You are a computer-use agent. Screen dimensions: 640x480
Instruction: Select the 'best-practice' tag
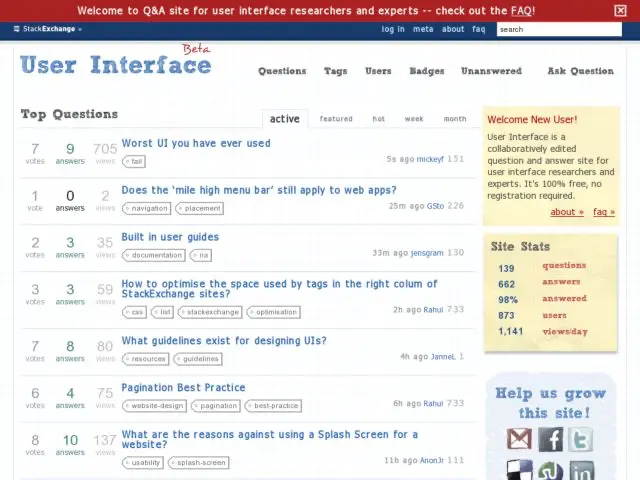(273, 406)
